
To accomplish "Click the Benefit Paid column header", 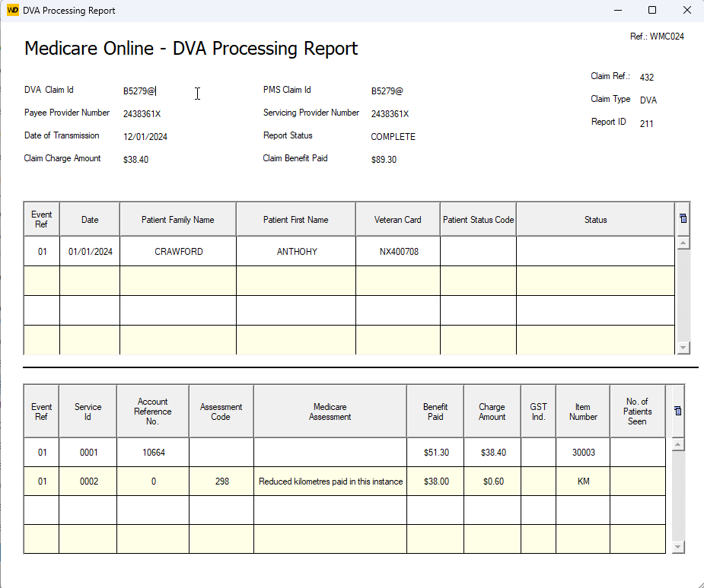I will [x=435, y=412].
